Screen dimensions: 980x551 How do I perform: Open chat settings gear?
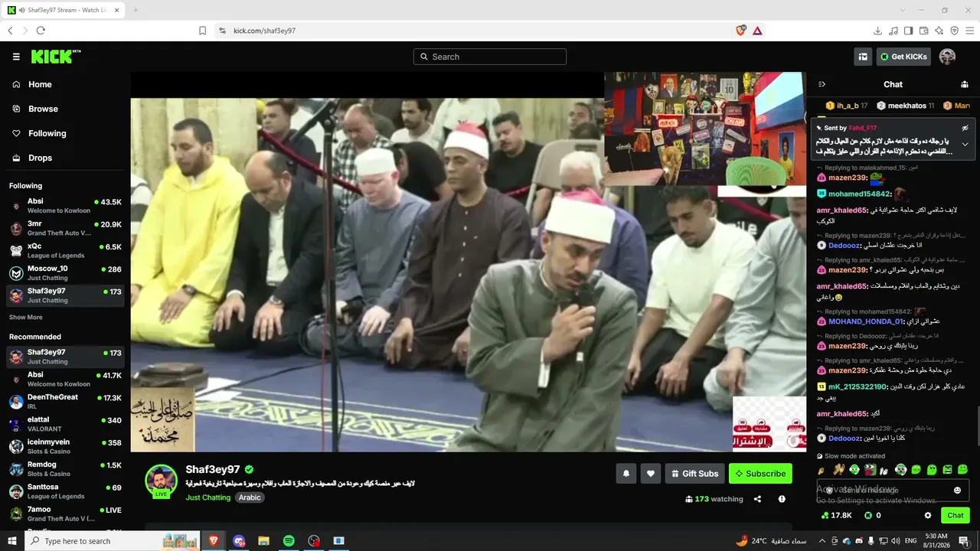(928, 516)
